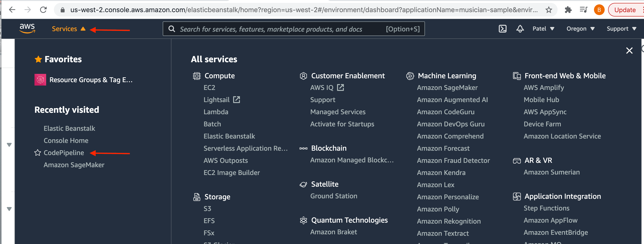
Task: Open Amazon SageMaker from Recently visited
Action: point(74,165)
